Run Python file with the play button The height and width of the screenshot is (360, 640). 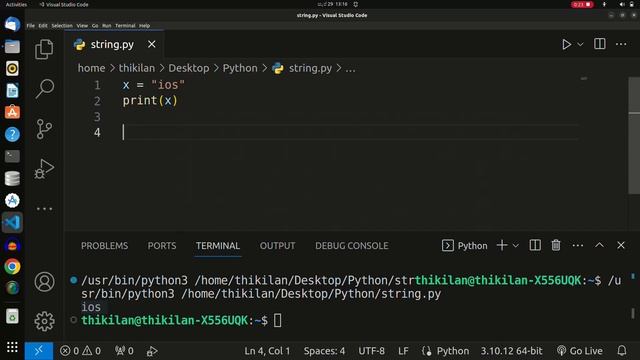coord(566,44)
